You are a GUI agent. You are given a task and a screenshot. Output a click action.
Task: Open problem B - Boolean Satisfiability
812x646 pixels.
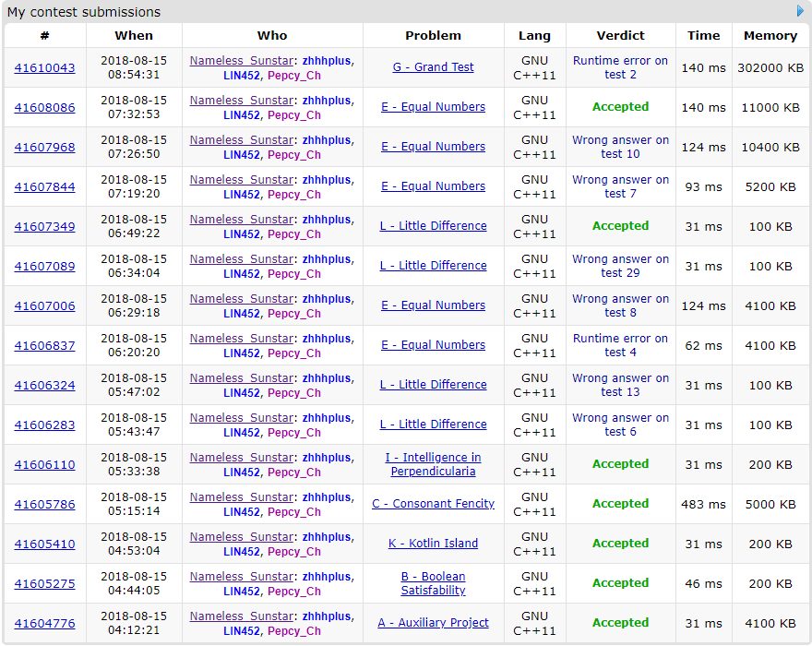click(433, 583)
